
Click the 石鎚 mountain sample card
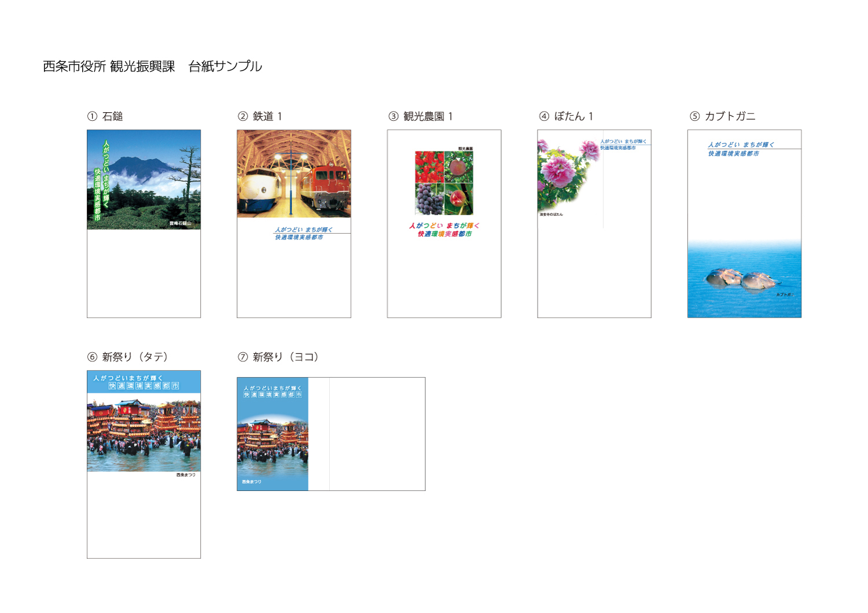click(144, 223)
